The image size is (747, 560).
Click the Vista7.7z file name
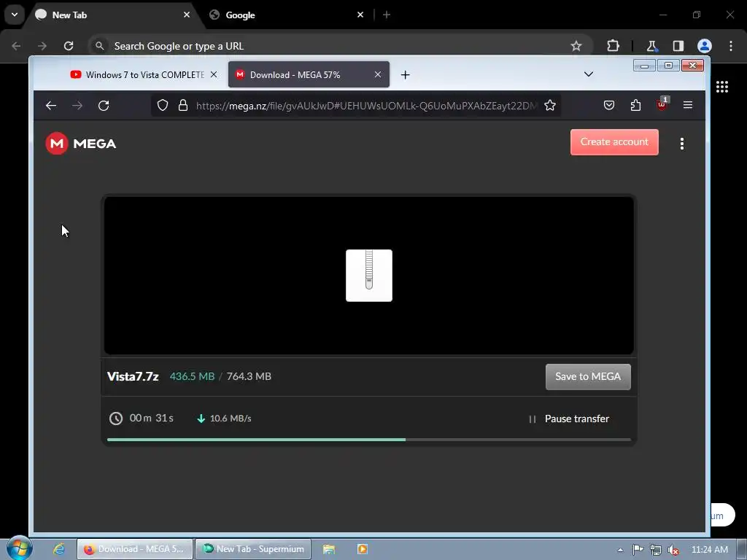point(133,376)
